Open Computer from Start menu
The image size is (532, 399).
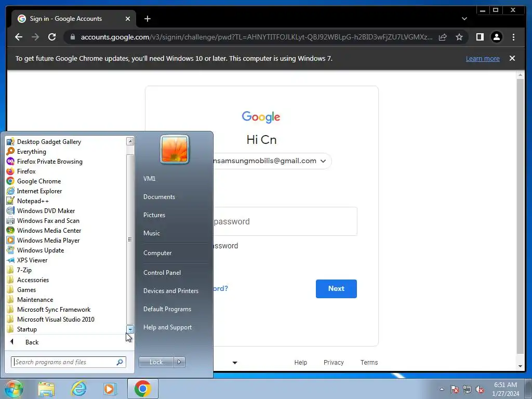157,253
